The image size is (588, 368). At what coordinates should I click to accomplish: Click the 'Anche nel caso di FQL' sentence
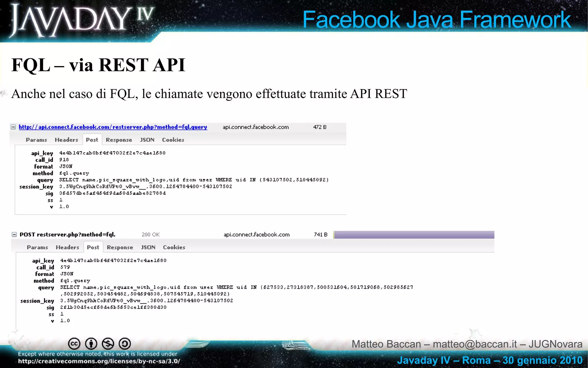pos(209,94)
